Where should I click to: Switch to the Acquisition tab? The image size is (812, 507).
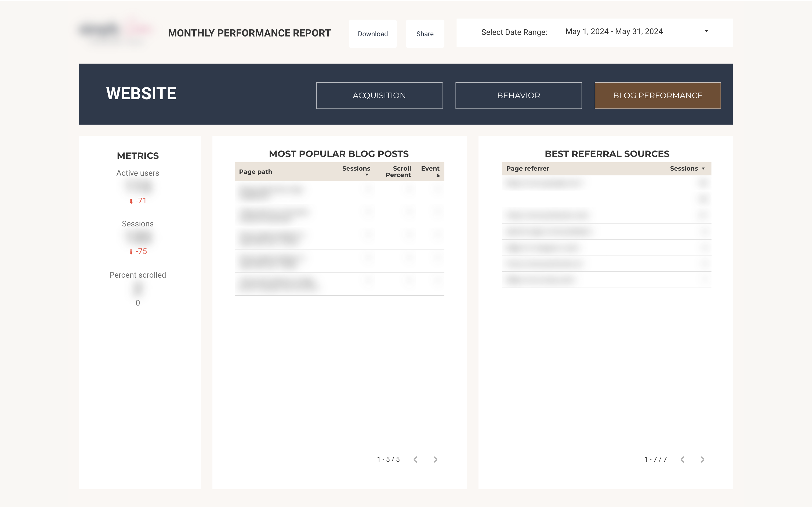point(379,95)
